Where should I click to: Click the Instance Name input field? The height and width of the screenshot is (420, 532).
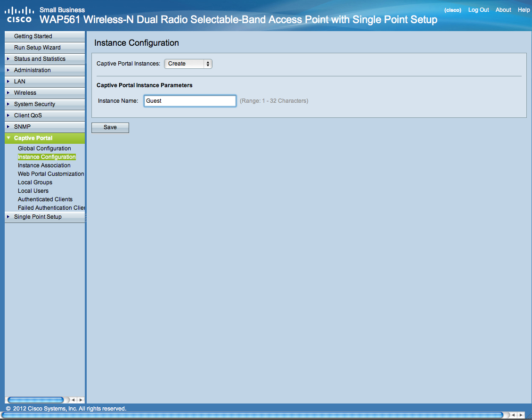190,101
